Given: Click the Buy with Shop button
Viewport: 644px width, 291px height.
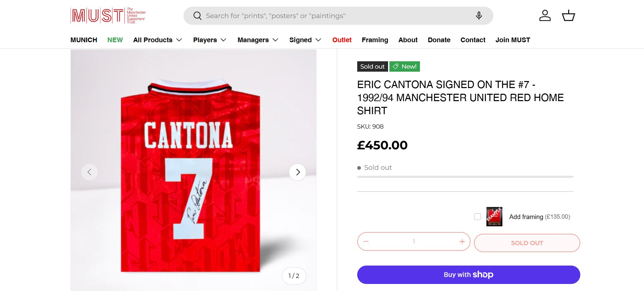Looking at the screenshot, I should [x=468, y=275].
